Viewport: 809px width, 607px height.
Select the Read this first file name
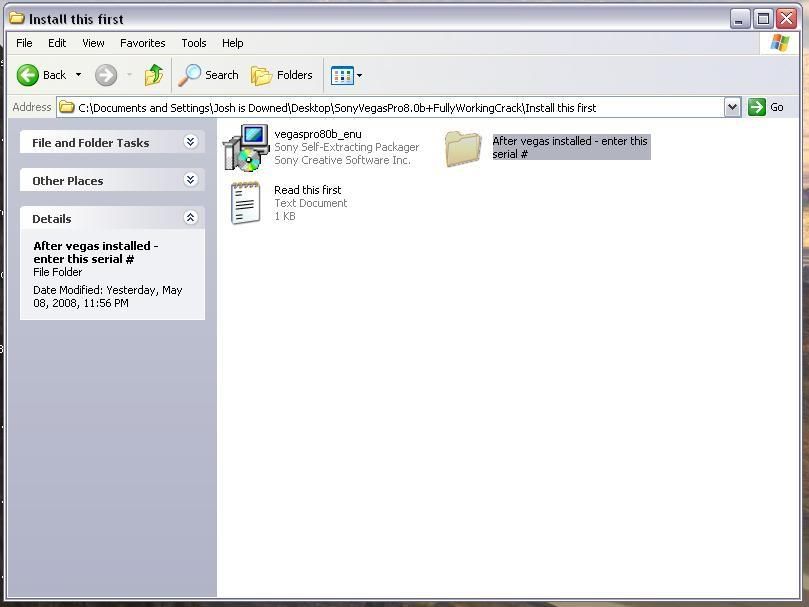[x=308, y=190]
